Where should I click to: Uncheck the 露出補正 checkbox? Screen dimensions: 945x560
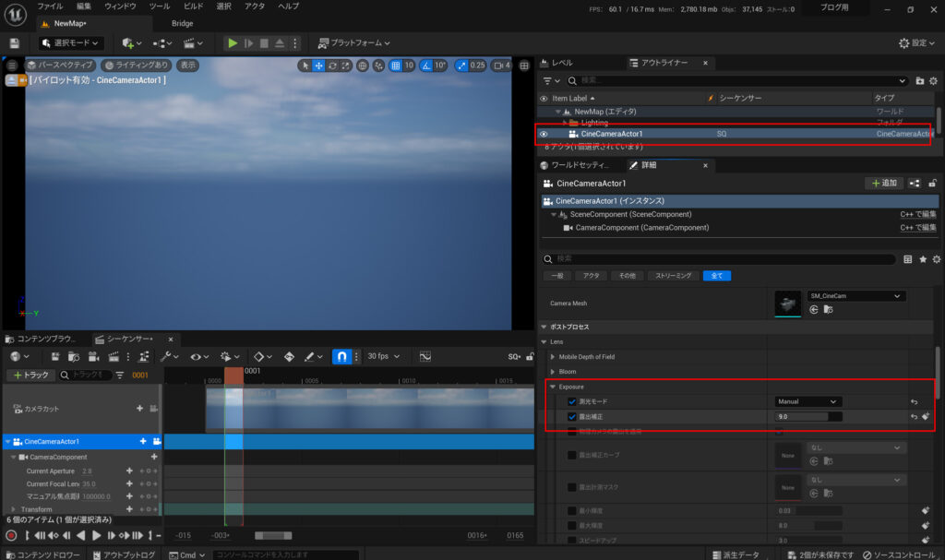(x=572, y=417)
